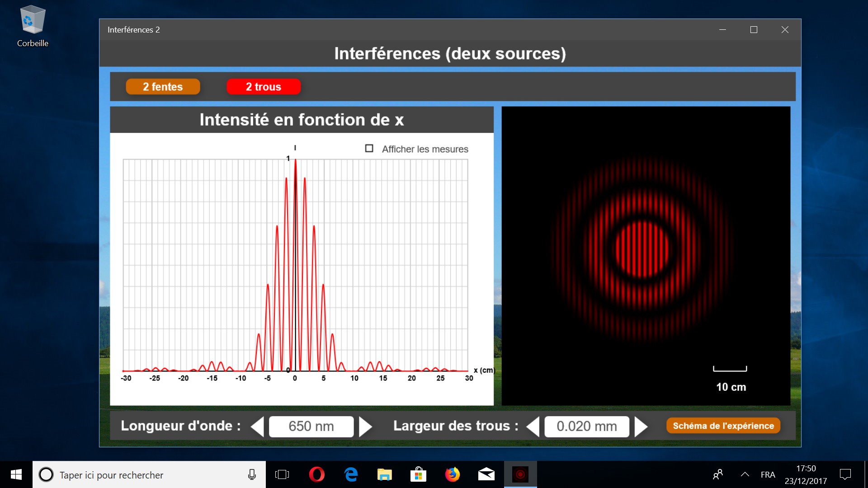Image resolution: width=868 pixels, height=488 pixels.
Task: Decrease hole width with left arrow
Action: coord(533,427)
